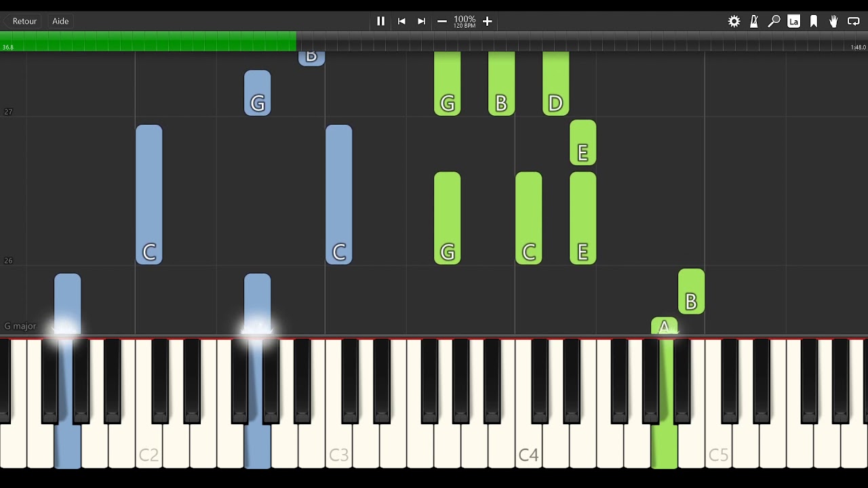Click the long blue C note above C2
This screenshot has height=488, width=868.
(x=149, y=195)
